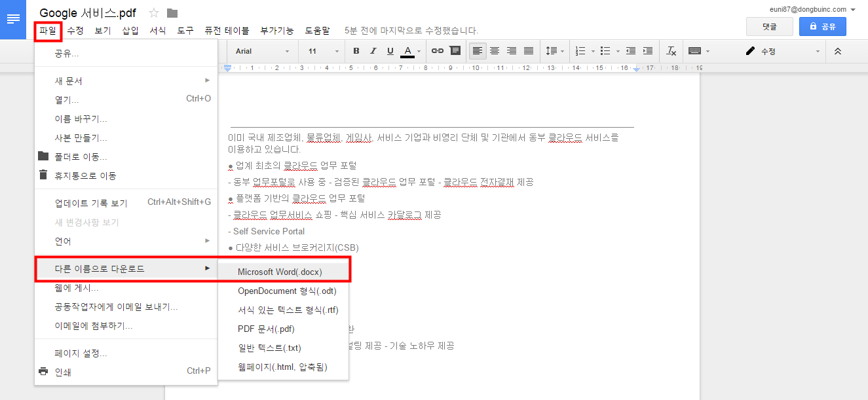868x400 pixels.
Task: Select 이메일에 첨부하기... menu item
Action: pyautogui.click(x=126, y=326)
